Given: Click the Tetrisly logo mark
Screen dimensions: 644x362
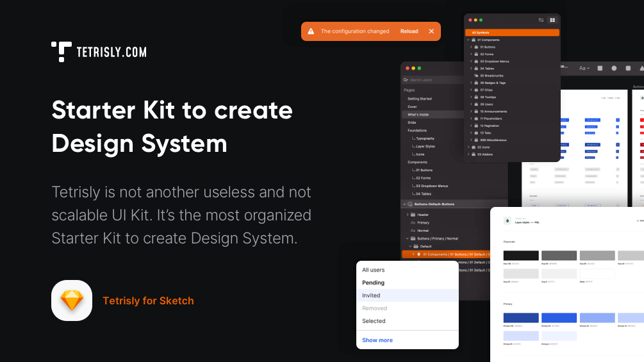Looking at the screenshot, I should [x=62, y=52].
